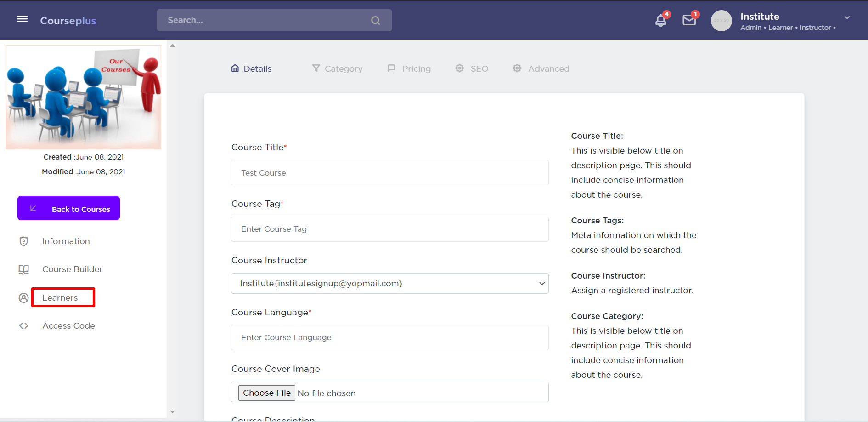Switch to the Category tab
Viewport: 868px width, 422px height.
click(x=338, y=68)
